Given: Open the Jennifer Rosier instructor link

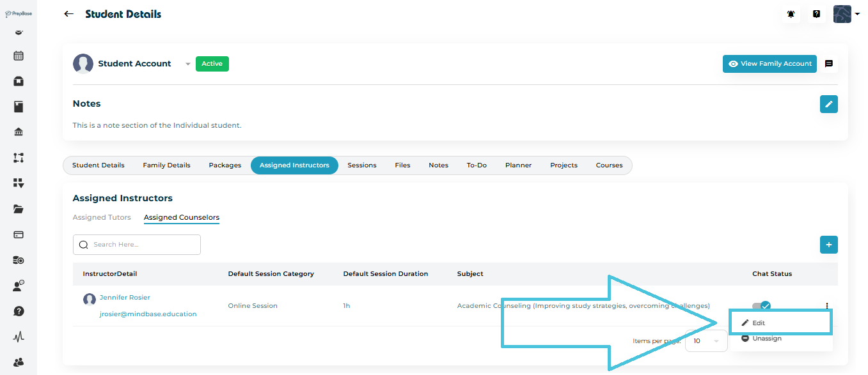Looking at the screenshot, I should point(125,298).
